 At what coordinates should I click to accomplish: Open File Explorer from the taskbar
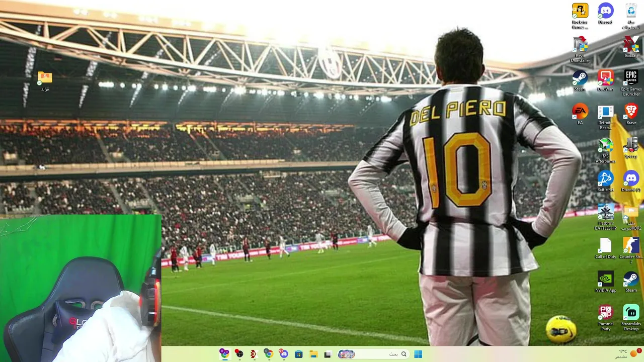pyautogui.click(x=313, y=354)
